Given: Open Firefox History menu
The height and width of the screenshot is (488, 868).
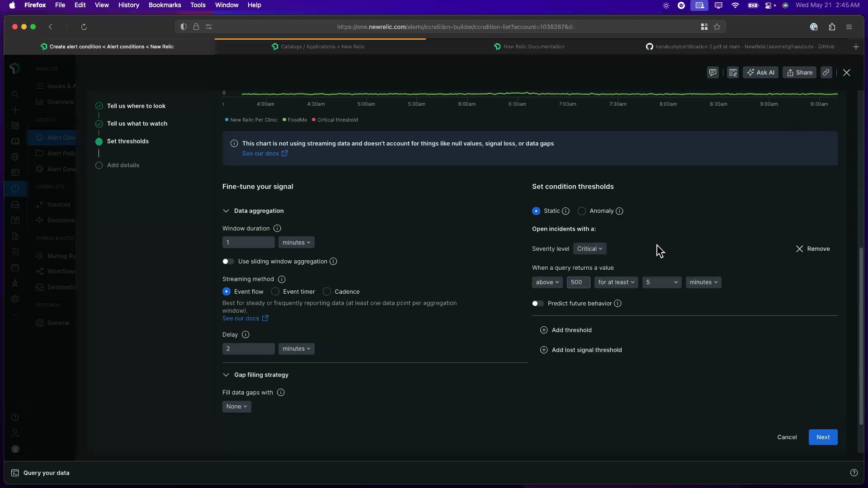Looking at the screenshot, I should tap(128, 5).
